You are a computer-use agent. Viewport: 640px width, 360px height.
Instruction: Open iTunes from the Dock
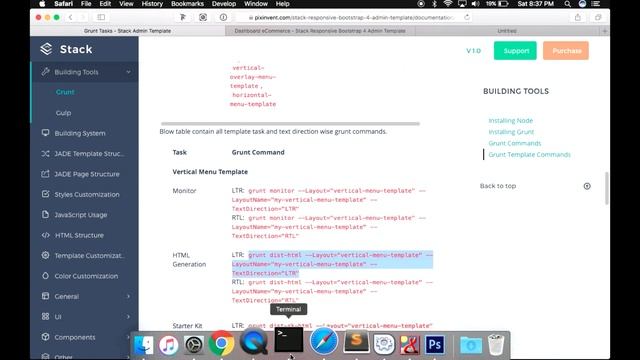click(168, 345)
